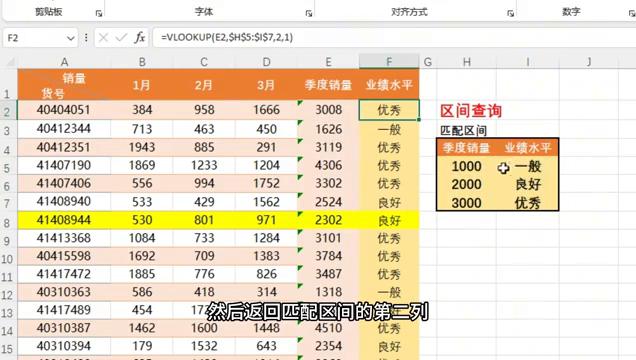The height and width of the screenshot is (360, 636).
Task: Select lookup table cell 一般
Action: coord(528,166)
